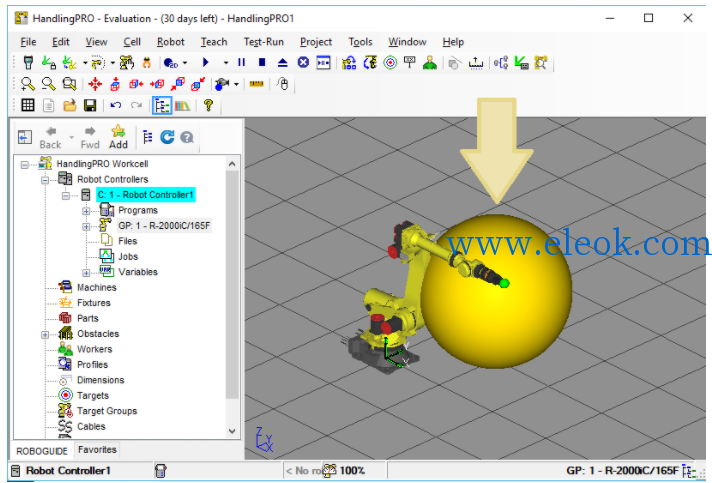Collapse the Robot Controllers tree node
The image size is (712, 483).
tap(45, 180)
